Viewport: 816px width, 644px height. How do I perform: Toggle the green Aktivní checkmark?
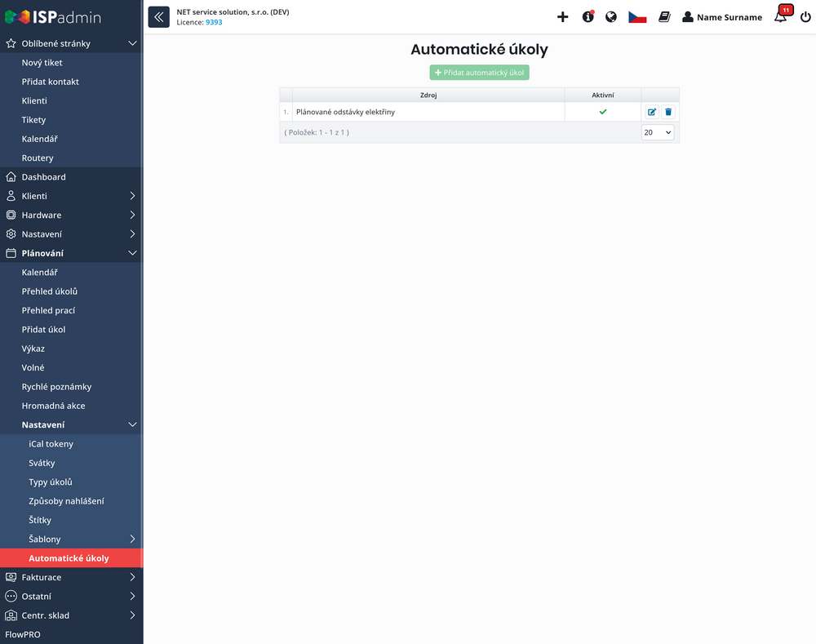point(603,112)
